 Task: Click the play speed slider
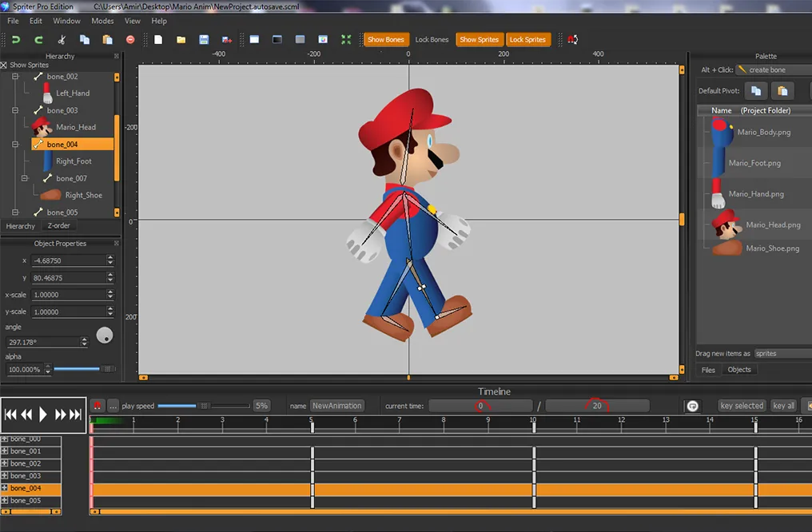coord(204,407)
